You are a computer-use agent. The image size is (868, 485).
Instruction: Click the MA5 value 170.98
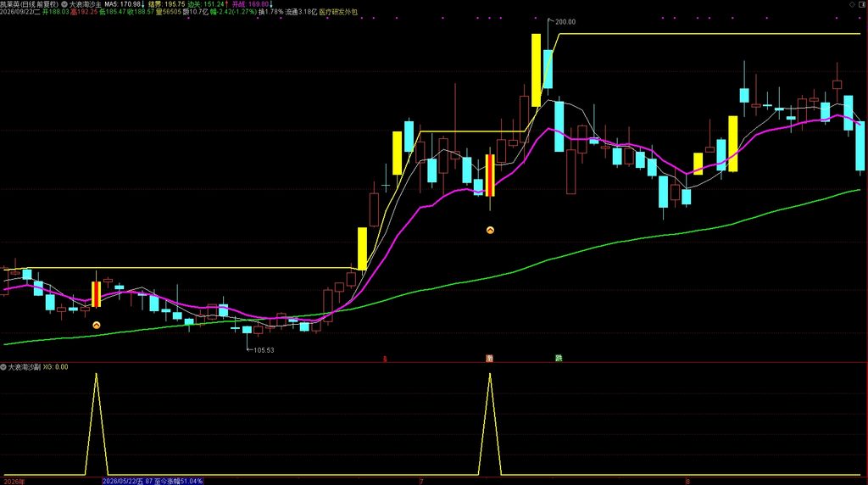tap(125, 4)
